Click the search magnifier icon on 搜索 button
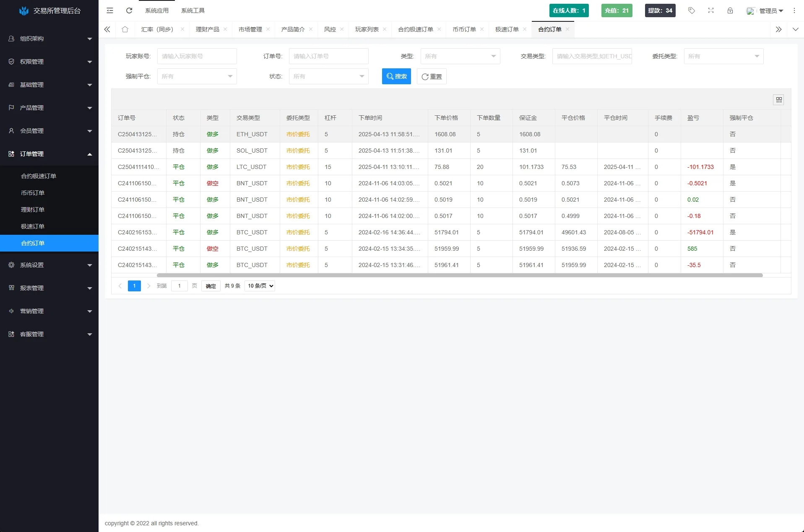This screenshot has width=804, height=532. click(x=390, y=76)
